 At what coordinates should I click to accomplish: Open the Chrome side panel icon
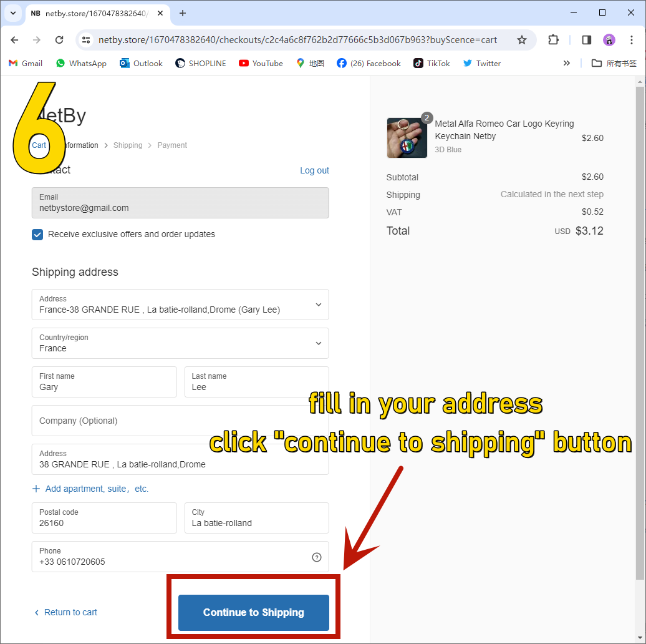[x=586, y=40]
